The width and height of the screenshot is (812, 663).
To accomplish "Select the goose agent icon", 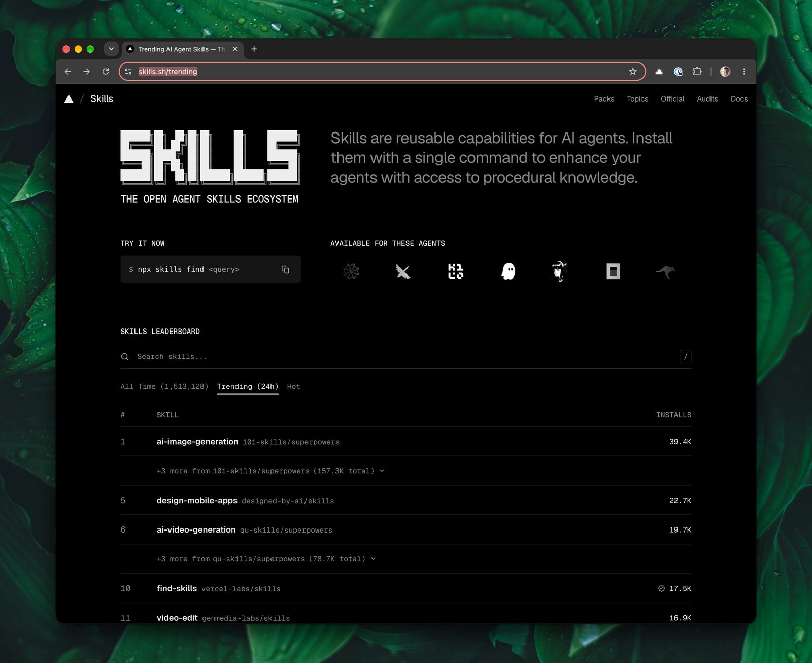I will (403, 271).
